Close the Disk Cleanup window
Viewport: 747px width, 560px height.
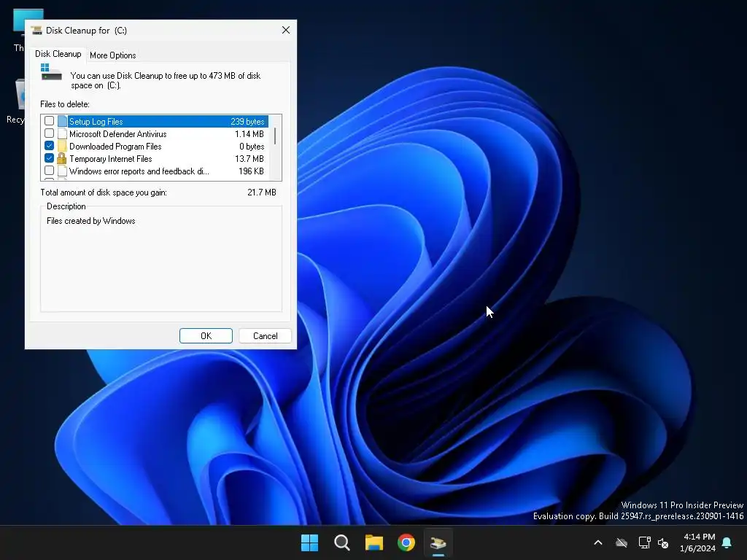point(286,30)
